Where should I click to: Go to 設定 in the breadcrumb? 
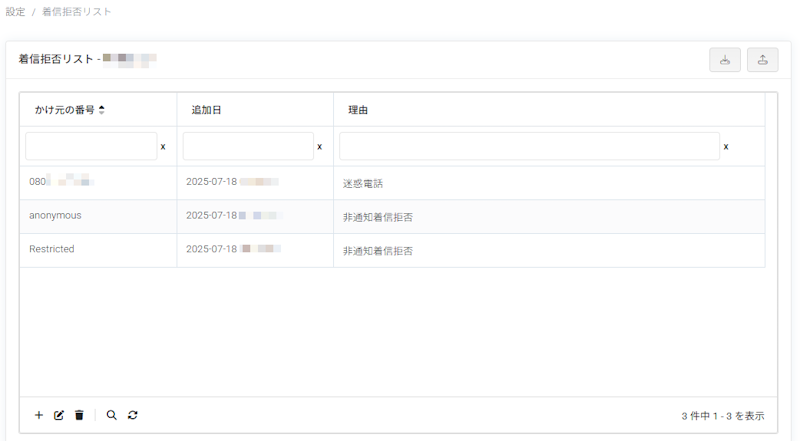pos(15,12)
